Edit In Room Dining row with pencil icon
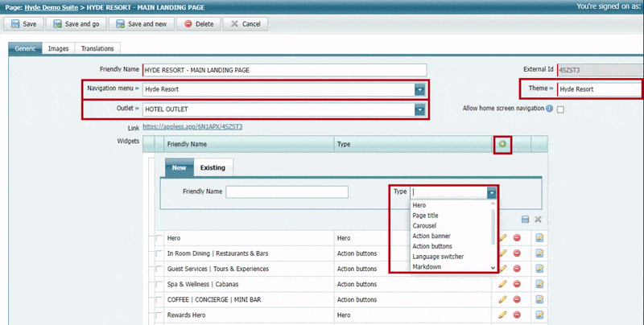644x325 pixels. point(502,253)
